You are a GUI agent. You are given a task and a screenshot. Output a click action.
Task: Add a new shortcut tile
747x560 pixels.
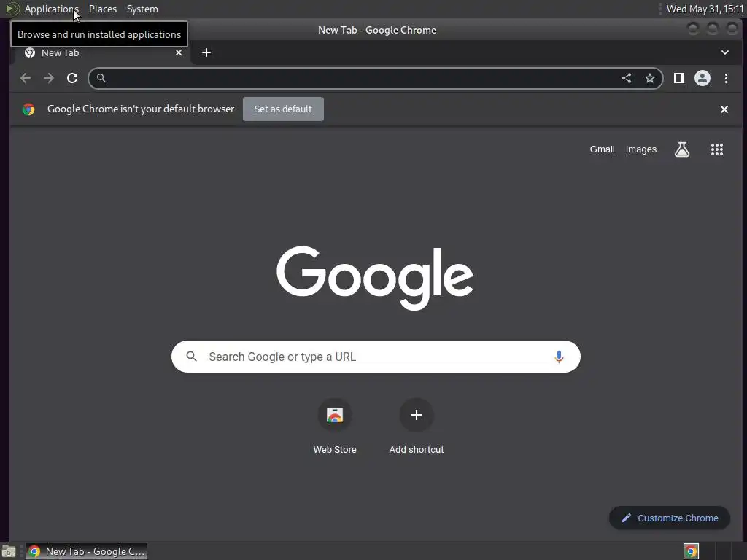point(417,427)
